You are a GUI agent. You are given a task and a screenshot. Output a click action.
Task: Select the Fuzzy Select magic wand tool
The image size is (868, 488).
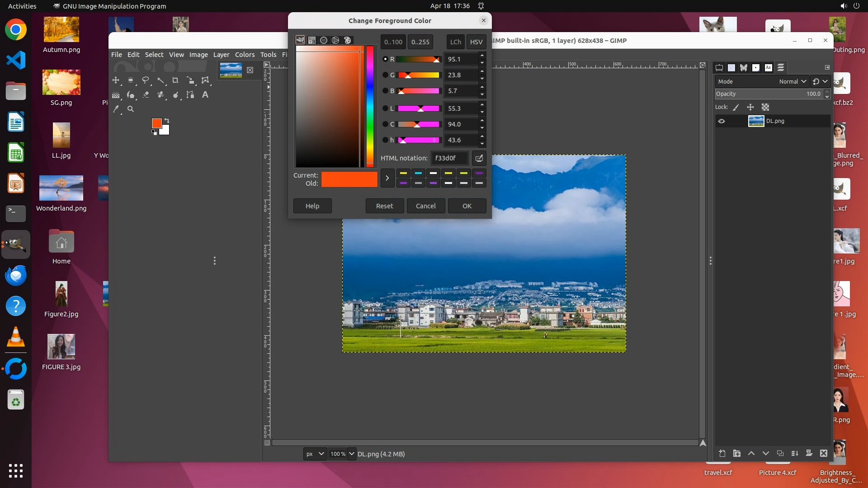pyautogui.click(x=160, y=80)
